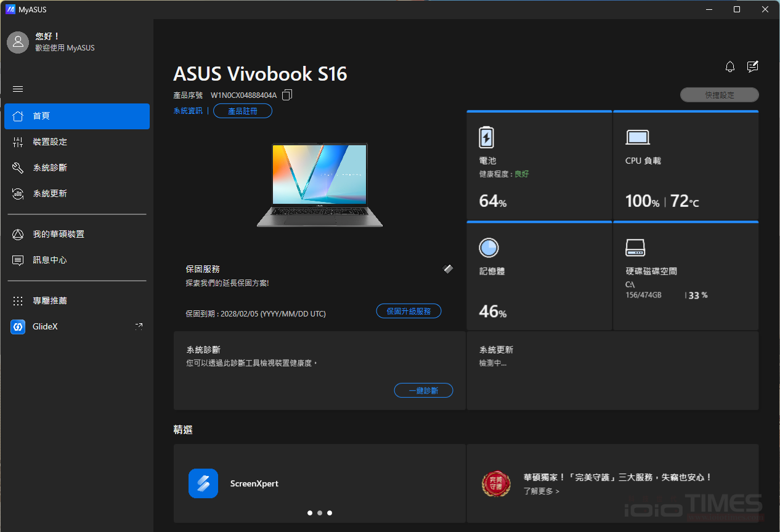Image resolution: width=780 pixels, height=532 pixels.
Task: Click the 產品註冊 button
Action: pyautogui.click(x=242, y=110)
